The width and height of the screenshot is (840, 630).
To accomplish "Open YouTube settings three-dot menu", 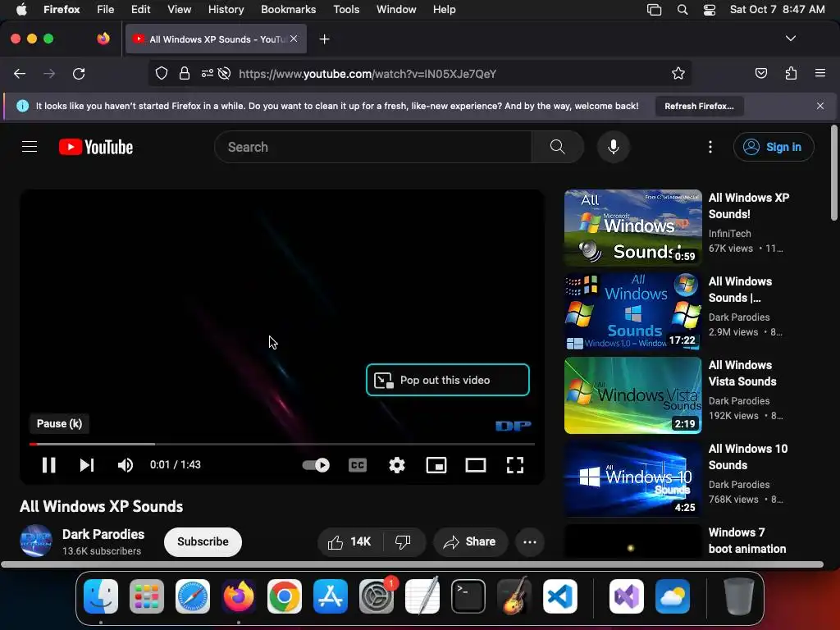I will pyautogui.click(x=710, y=147).
